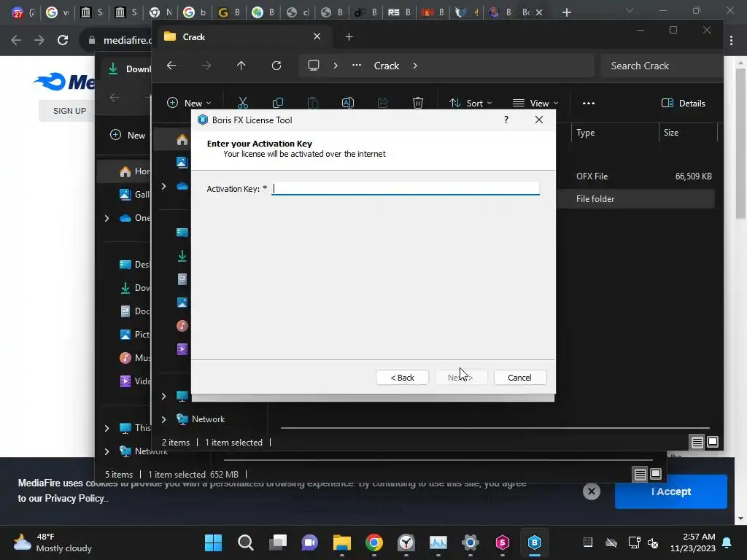Expand This PC in Downloads window sidebar
The height and width of the screenshot is (560, 747).
[107, 428]
